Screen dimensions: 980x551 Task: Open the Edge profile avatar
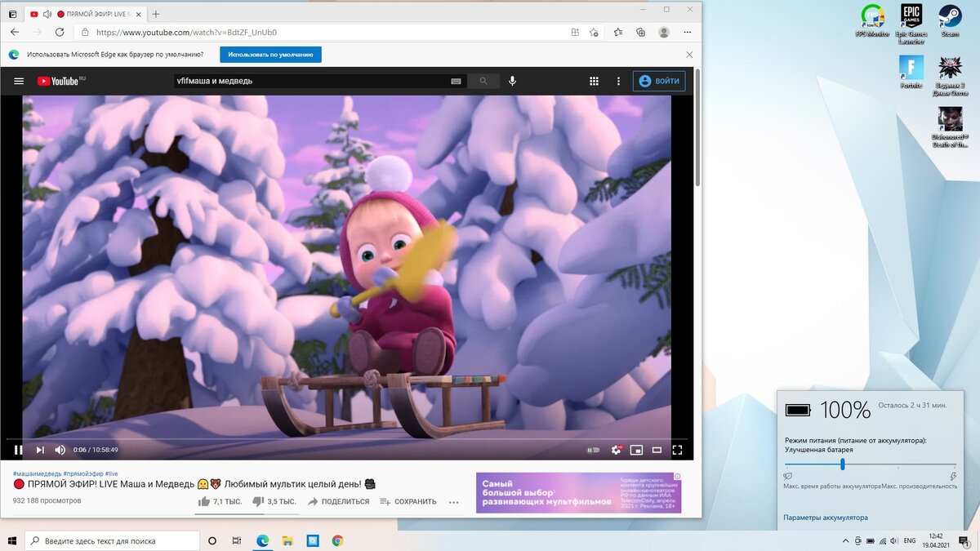pyautogui.click(x=664, y=32)
